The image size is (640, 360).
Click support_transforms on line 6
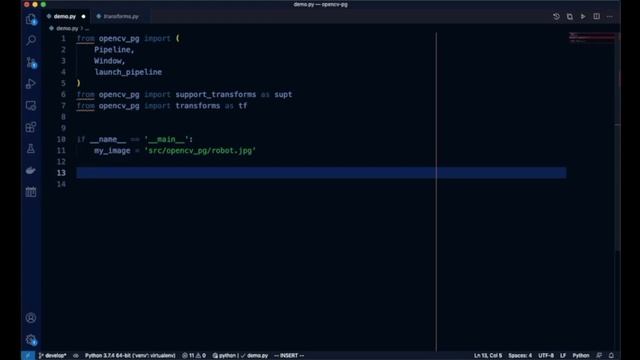click(x=216, y=95)
